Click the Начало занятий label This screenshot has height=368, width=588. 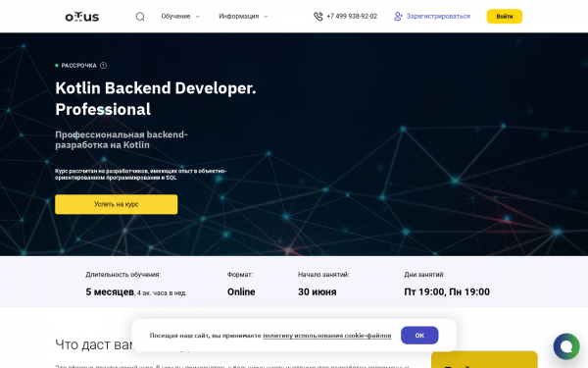[323, 275]
